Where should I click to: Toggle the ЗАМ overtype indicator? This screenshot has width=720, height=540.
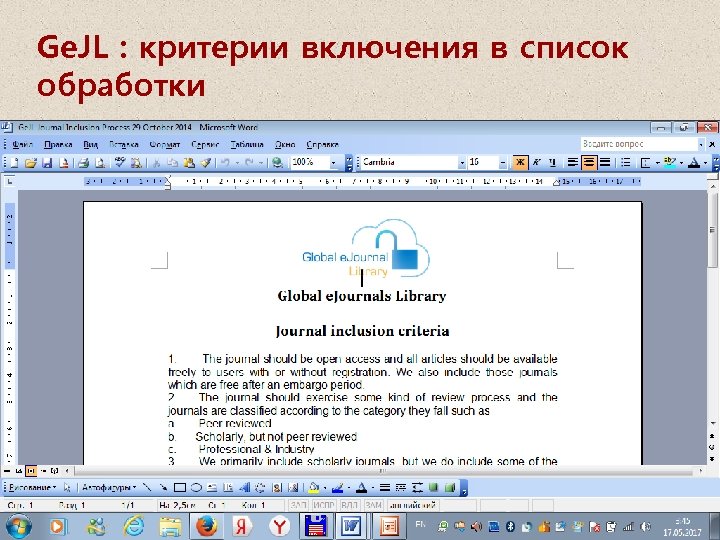click(373, 505)
